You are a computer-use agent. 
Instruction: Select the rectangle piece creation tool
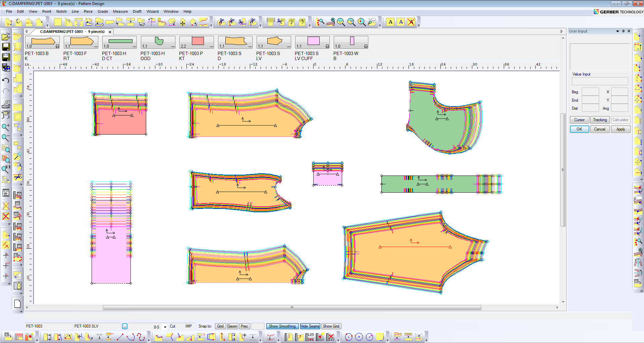pyautogui.click(x=58, y=22)
